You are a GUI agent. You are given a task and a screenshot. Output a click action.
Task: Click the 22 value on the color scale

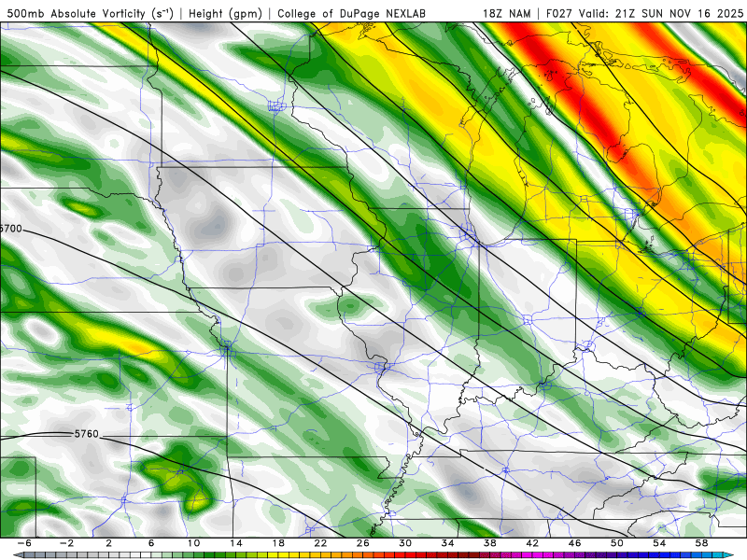(320, 543)
